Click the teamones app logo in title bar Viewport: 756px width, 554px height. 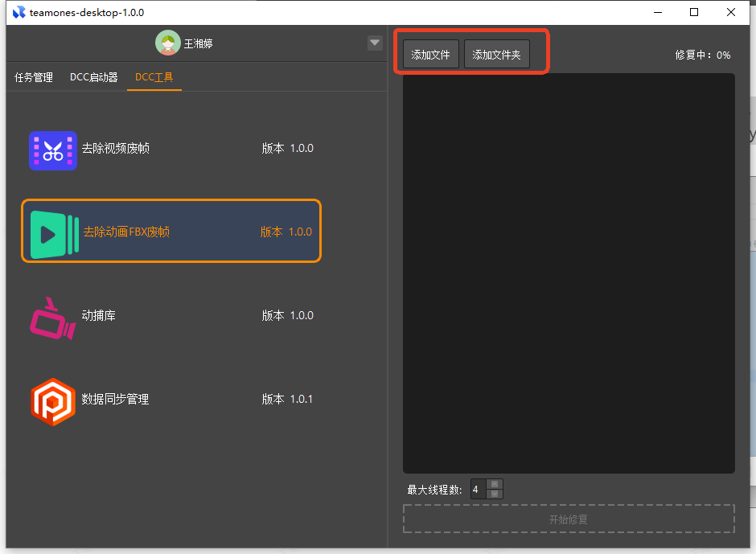(18, 13)
